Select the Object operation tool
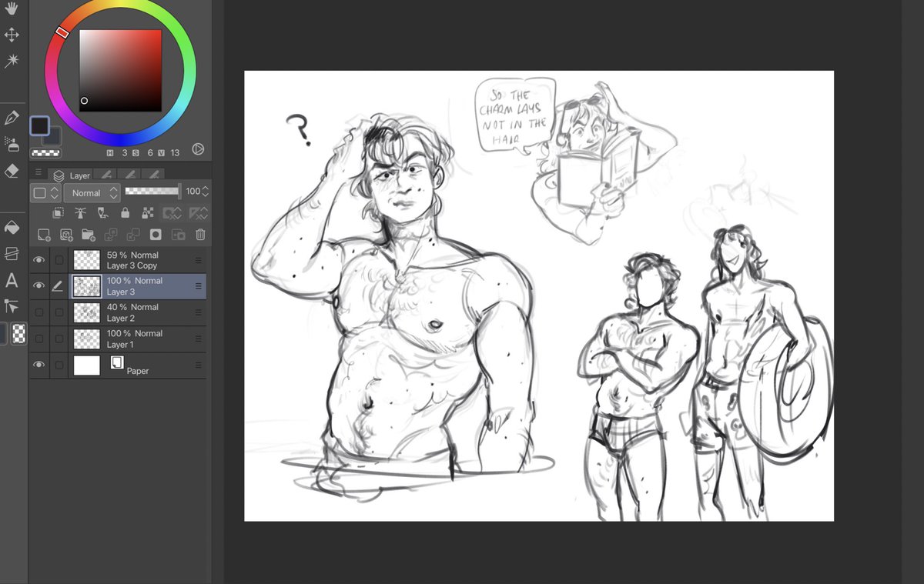Screen dimensions: 924x584 12,305
